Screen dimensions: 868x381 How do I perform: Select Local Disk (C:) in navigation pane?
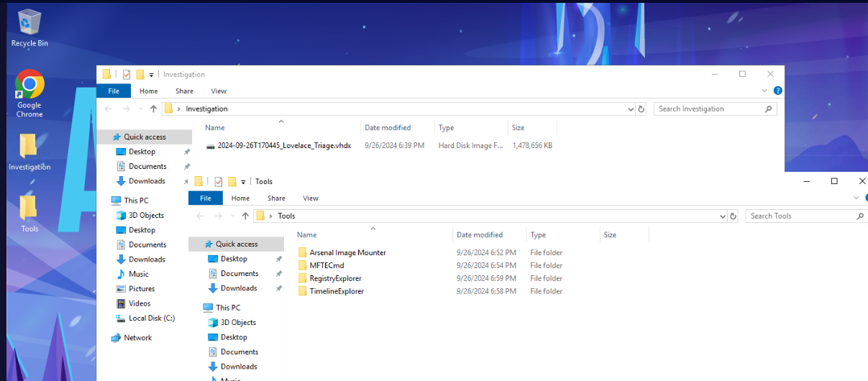click(151, 318)
